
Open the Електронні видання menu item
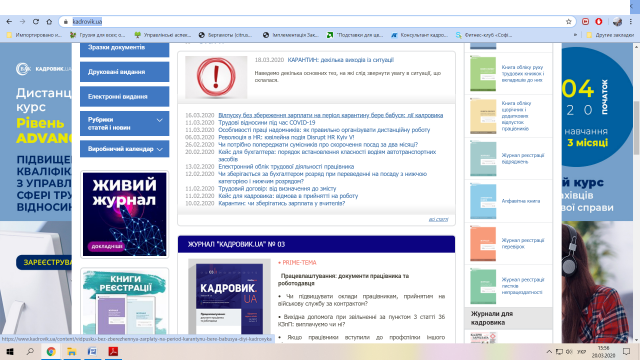coord(124,97)
